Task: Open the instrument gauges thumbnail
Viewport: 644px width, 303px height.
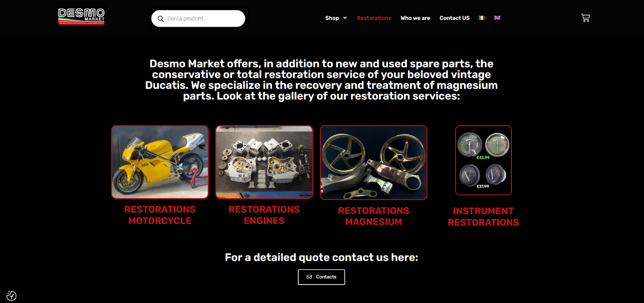Action: 483,160
